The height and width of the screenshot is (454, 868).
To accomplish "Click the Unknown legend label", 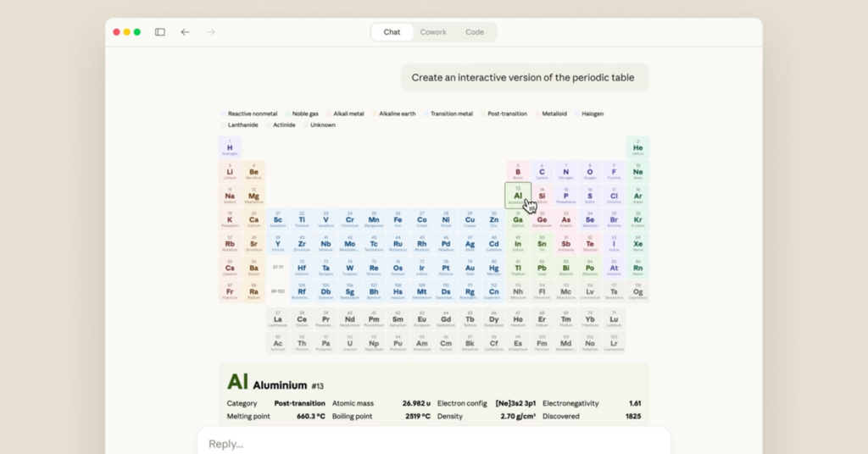I will click(x=323, y=125).
